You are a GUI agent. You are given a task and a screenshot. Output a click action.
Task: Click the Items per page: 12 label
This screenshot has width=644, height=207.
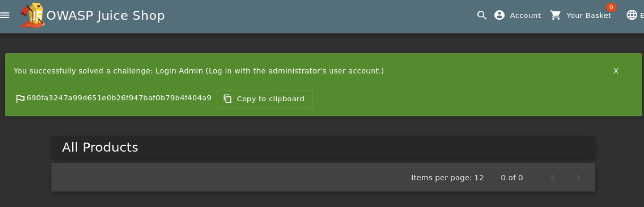[447, 178]
